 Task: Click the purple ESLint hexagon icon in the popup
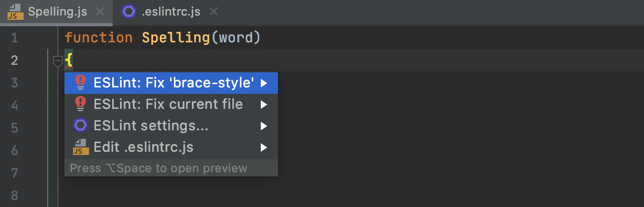[80, 125]
